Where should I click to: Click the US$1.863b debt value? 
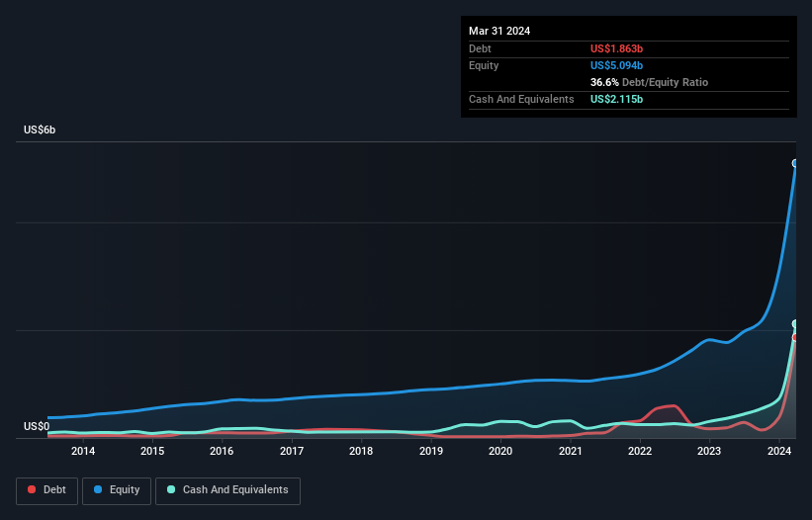click(616, 48)
